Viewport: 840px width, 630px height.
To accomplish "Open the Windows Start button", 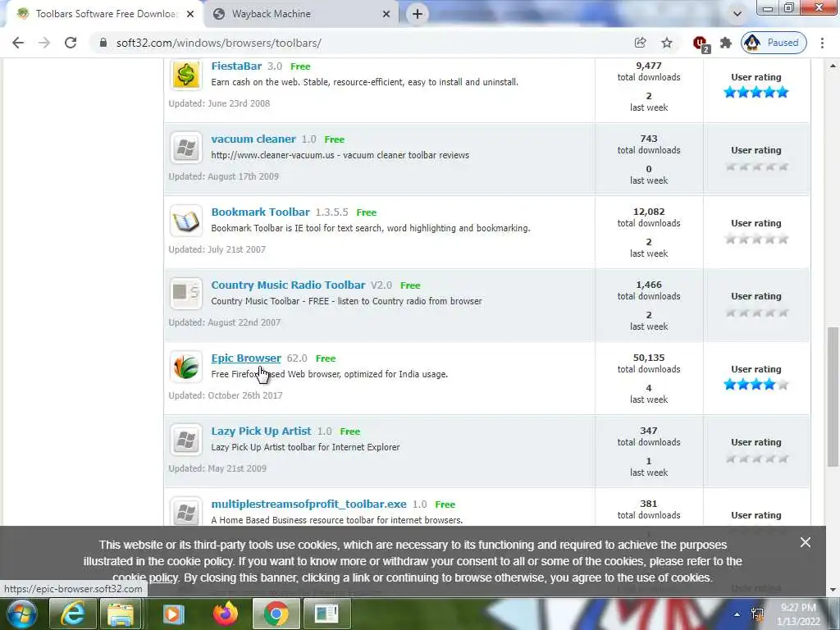I will click(x=21, y=614).
